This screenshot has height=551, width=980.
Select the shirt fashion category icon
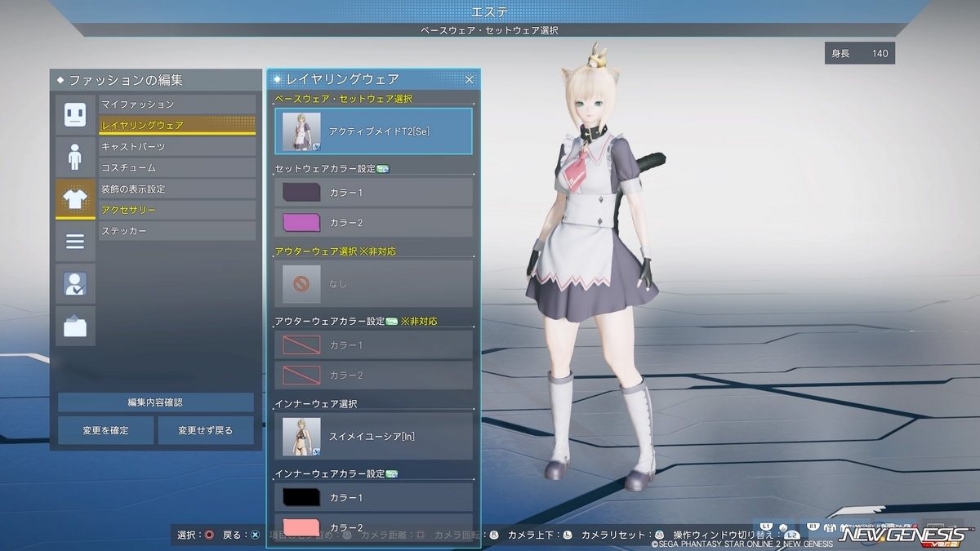(75, 198)
